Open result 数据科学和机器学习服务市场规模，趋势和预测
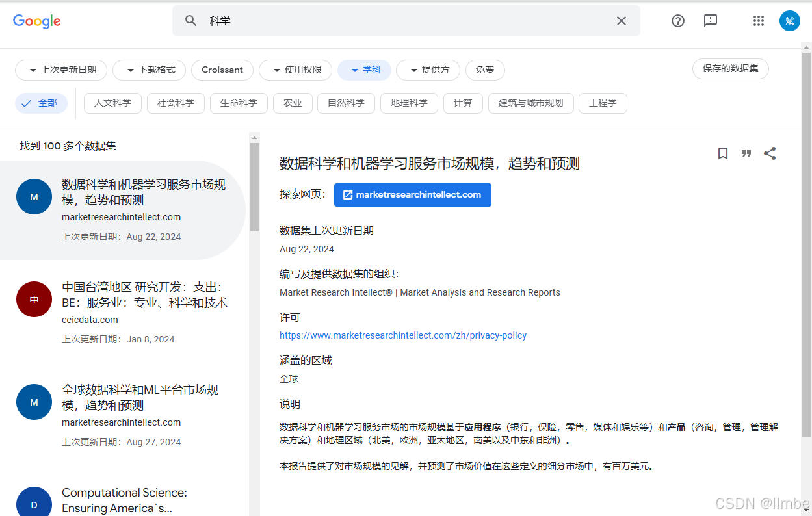Viewport: 812px width, 516px height. 123,210
